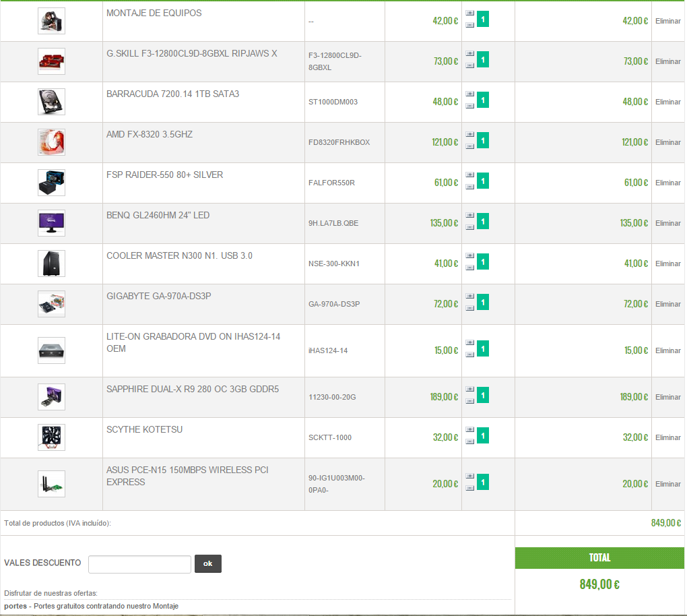Open AMD FX-8320 product thumbnail
Screen dimensions: 687x616
[x=51, y=142]
